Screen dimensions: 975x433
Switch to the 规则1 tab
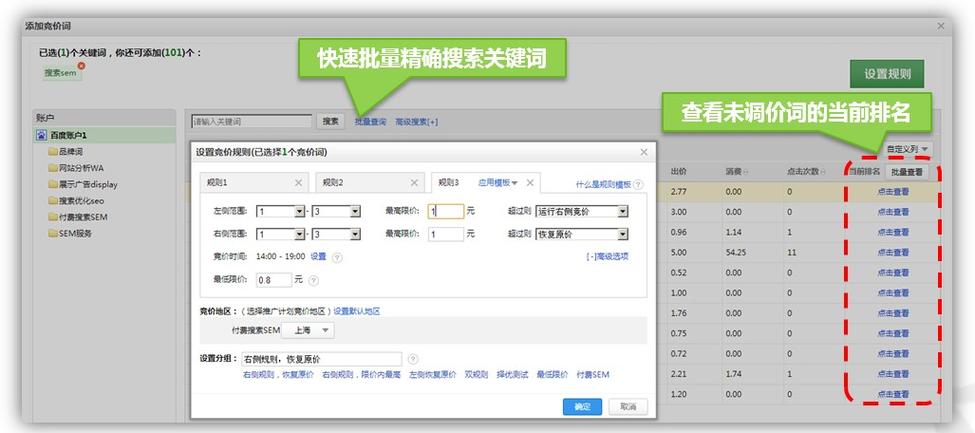(252, 183)
